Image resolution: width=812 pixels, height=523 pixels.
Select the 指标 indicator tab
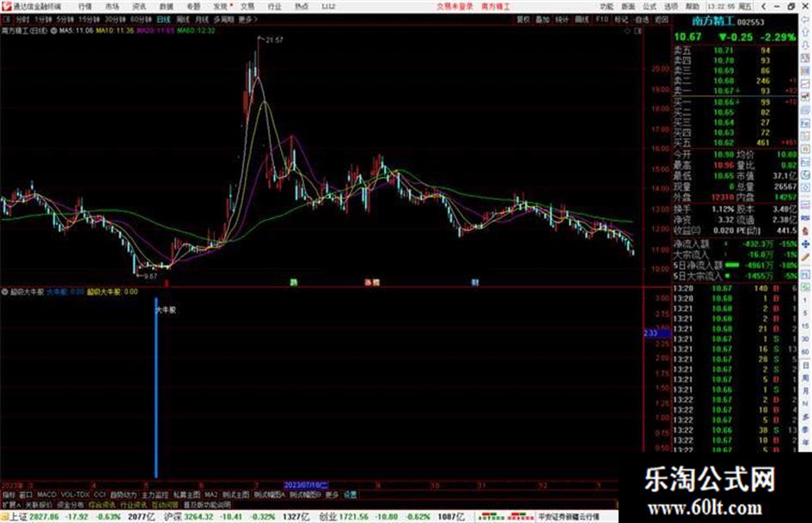[x=9, y=495]
